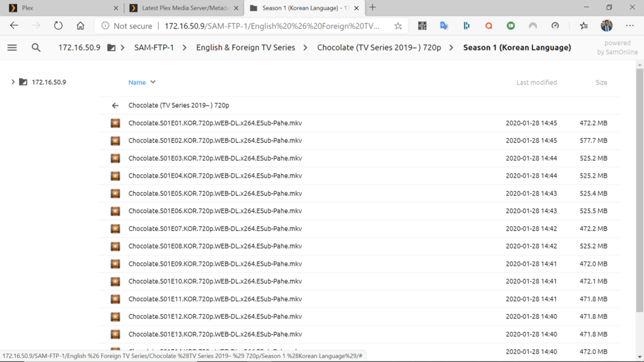Click the 472.1 MB size value

pyautogui.click(x=593, y=281)
